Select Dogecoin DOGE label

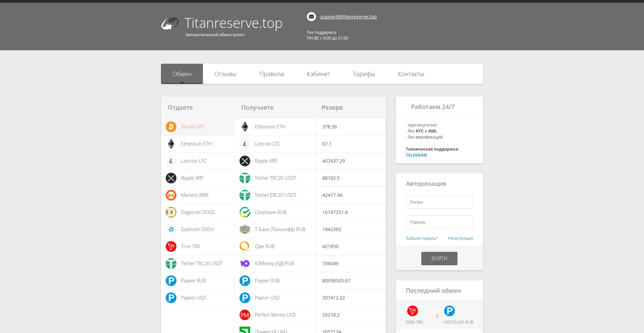tap(198, 212)
